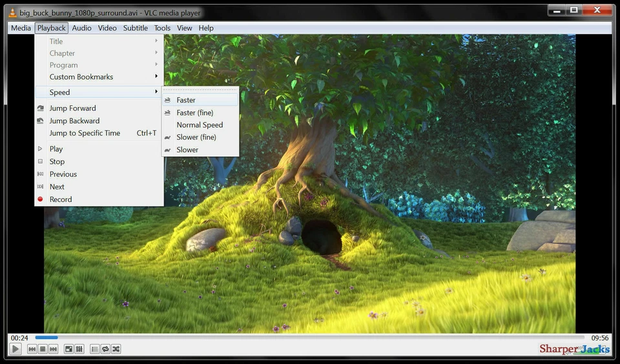Image resolution: width=620 pixels, height=364 pixels.
Task: Toggle the loop mode icon
Action: pos(105,349)
